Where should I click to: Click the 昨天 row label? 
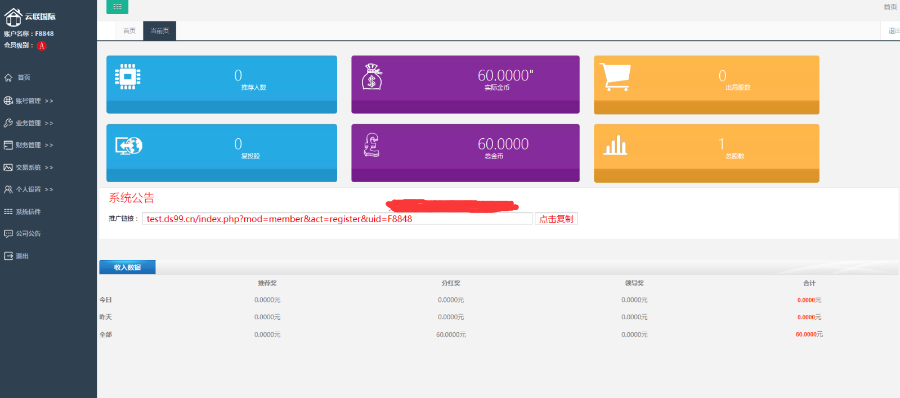[105, 317]
